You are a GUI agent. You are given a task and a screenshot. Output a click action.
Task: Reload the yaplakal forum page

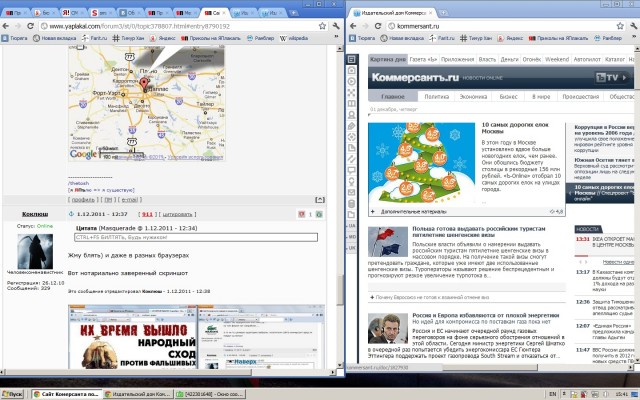[x=30, y=26]
